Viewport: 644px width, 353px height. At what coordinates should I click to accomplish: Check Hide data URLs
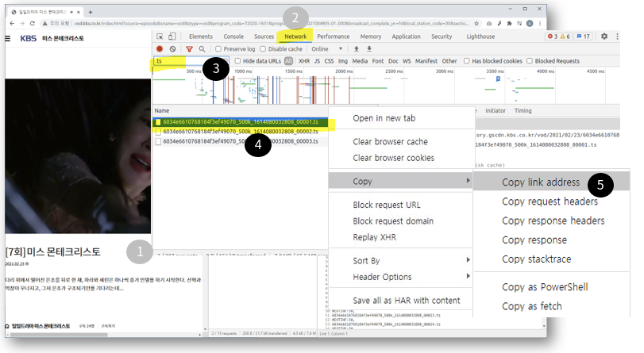point(237,61)
